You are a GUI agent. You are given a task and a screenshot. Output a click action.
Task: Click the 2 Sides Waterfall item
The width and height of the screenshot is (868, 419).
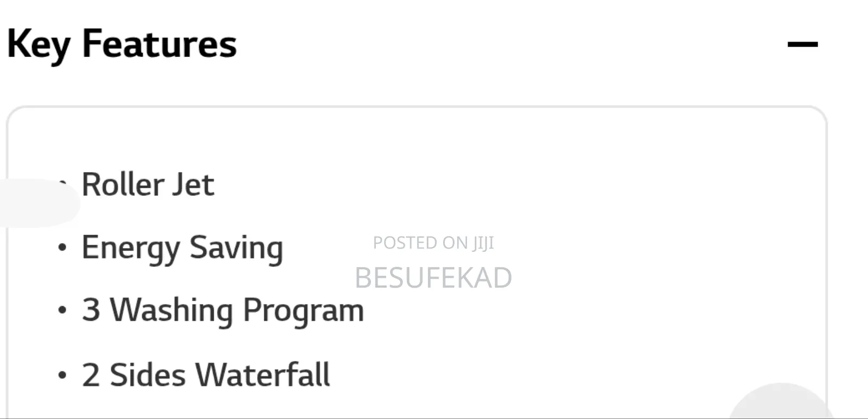206,374
